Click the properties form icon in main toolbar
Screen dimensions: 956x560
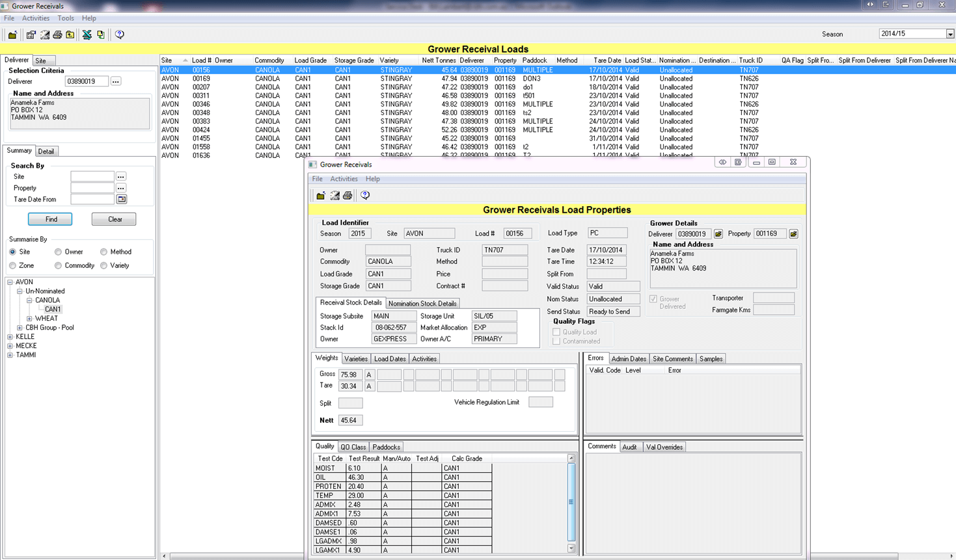31,34
